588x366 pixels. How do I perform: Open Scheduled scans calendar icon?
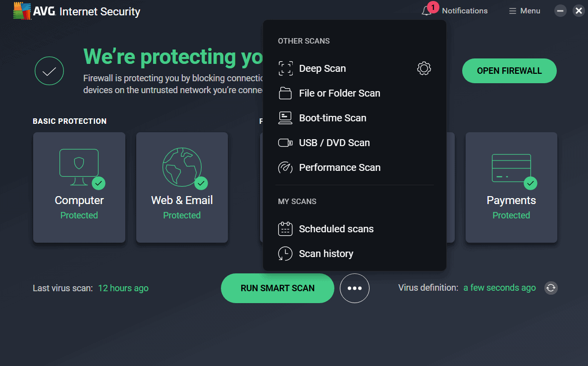coord(285,229)
